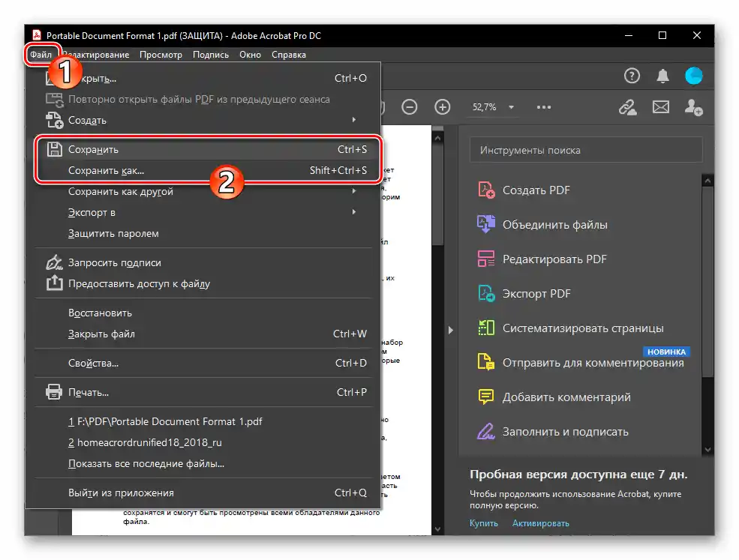The width and height of the screenshot is (739, 560).
Task: Click the Organize Pages tool icon
Action: tap(486, 328)
